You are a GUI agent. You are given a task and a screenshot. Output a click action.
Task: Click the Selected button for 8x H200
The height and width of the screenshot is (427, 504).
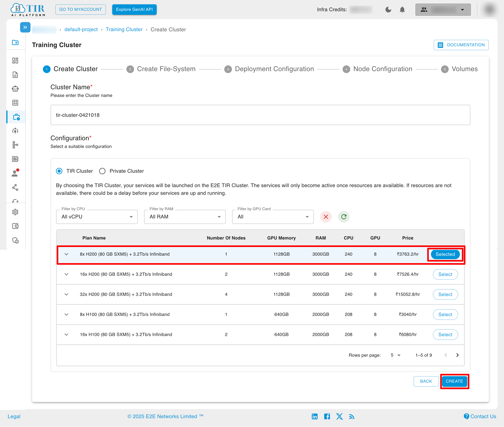445,254
